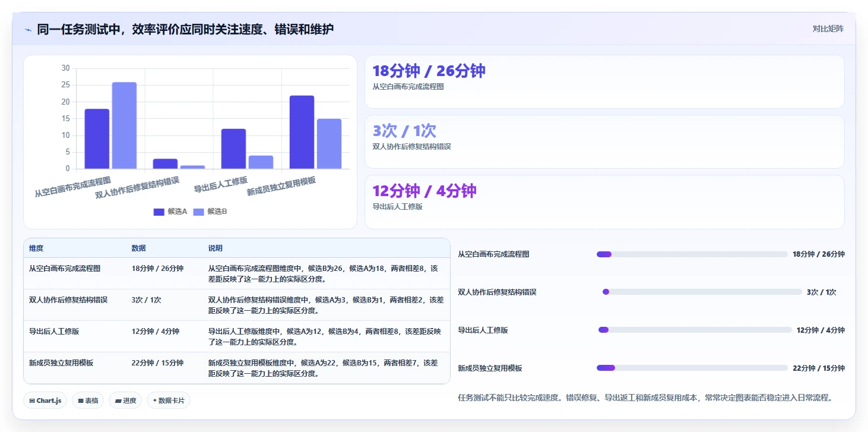Click the progress bar for 从空白画布完成流程图
The image size is (868, 432).
pyautogui.click(x=692, y=254)
